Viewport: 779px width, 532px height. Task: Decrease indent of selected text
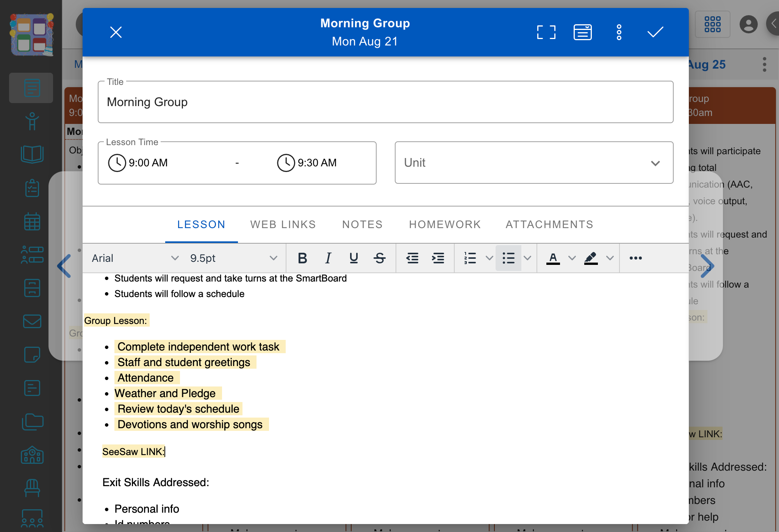click(x=412, y=258)
